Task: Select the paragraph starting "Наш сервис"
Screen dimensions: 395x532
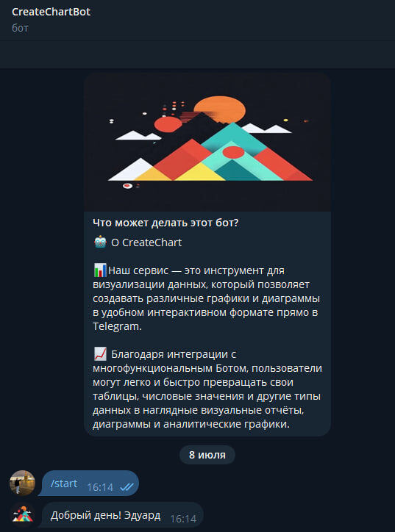Action: 206,298
